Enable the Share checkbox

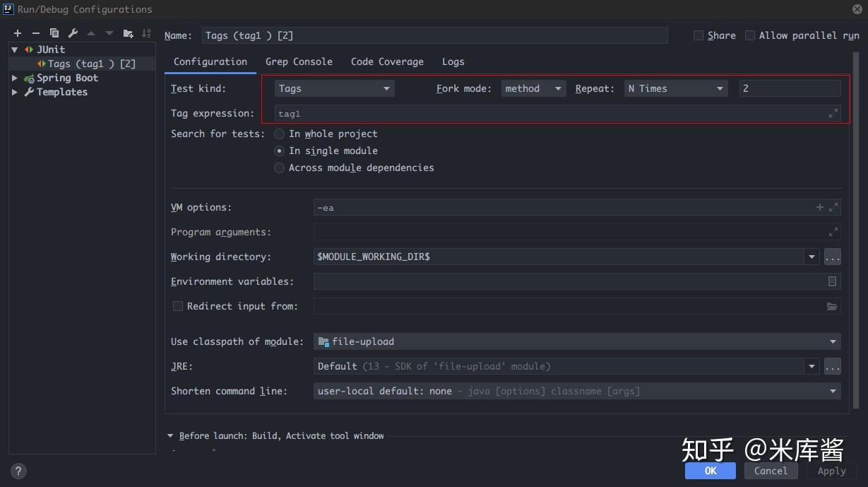click(698, 35)
